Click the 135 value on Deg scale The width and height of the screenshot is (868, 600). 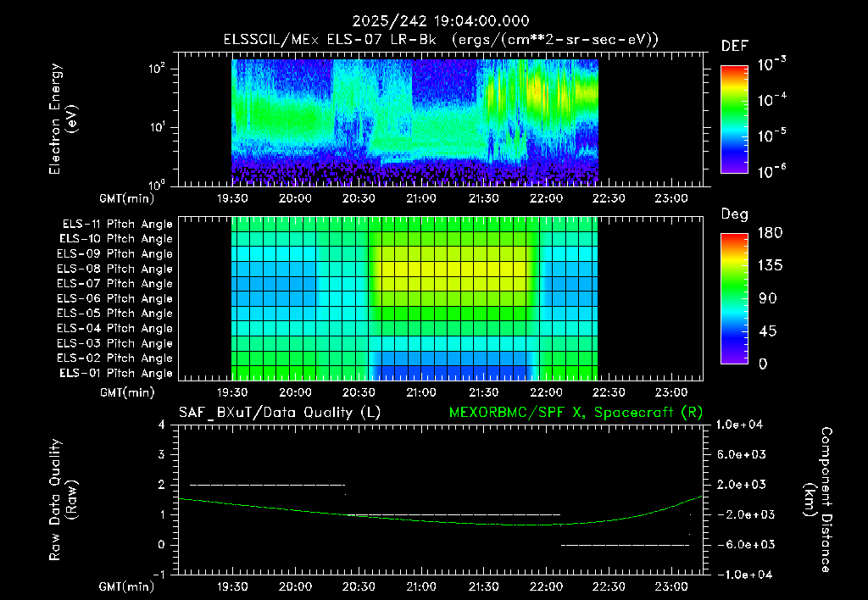(770, 266)
